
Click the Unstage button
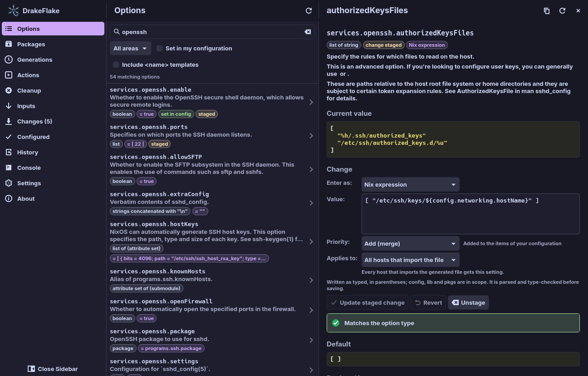[468, 302]
